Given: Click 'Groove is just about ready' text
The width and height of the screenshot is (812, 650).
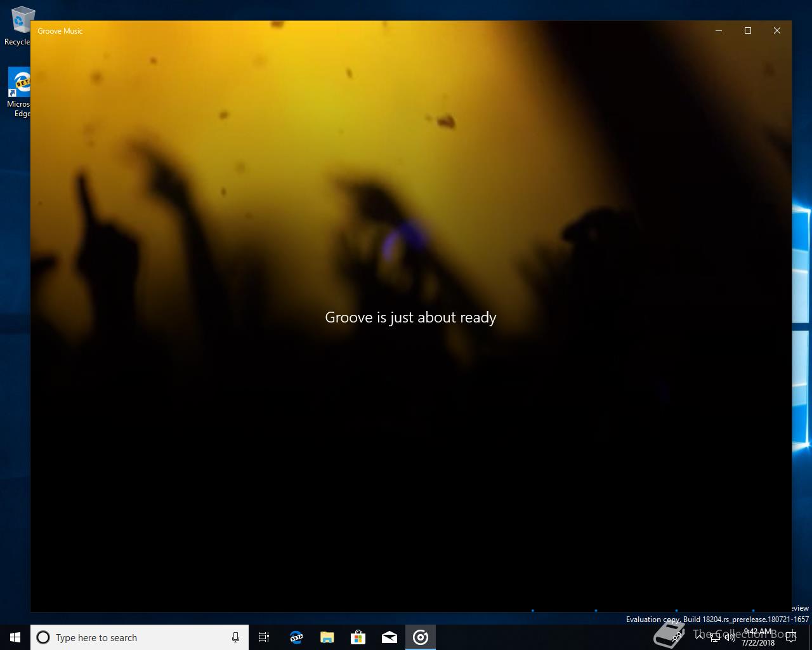Looking at the screenshot, I should click(410, 317).
